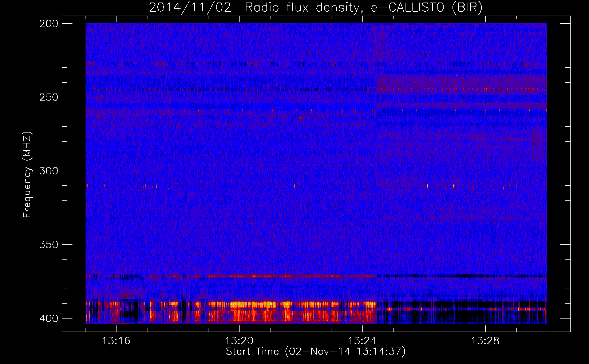The image size is (589, 364).
Task: Click the 200 frequency tick label
Action: (49, 24)
